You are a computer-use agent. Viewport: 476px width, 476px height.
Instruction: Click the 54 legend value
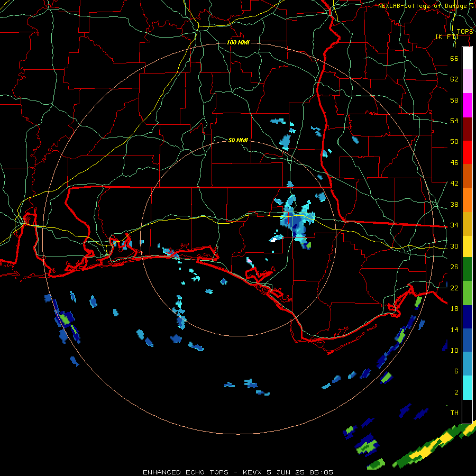click(454, 121)
